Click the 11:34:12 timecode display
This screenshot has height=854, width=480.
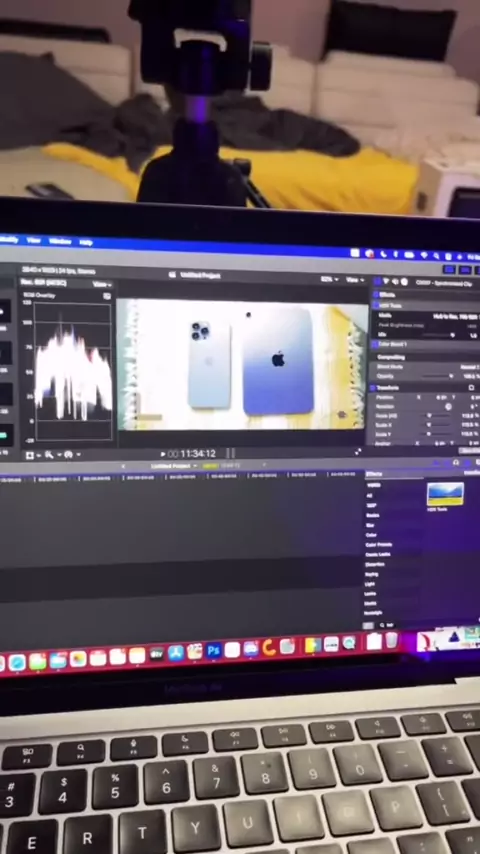click(198, 453)
